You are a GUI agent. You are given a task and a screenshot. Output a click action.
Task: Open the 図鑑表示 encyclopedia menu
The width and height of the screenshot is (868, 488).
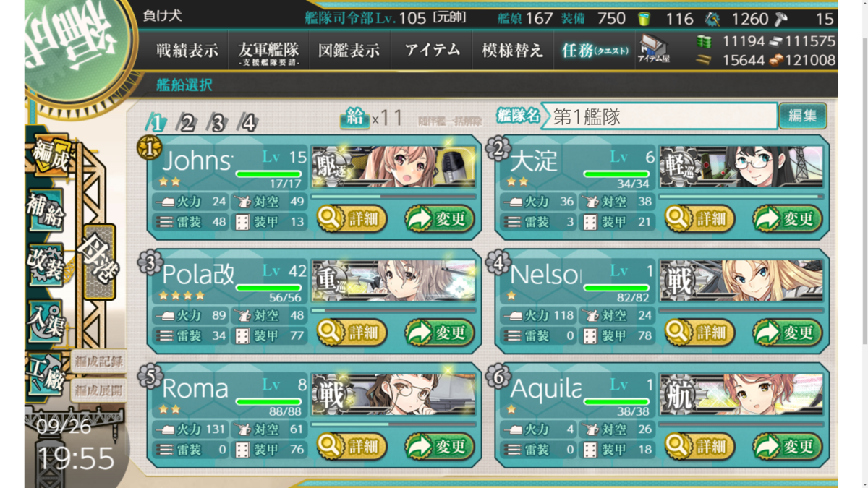point(349,51)
